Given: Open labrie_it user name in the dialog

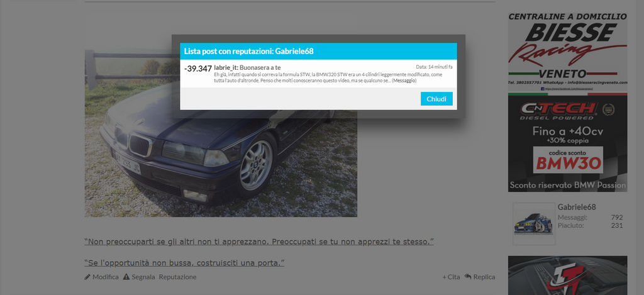Looking at the screenshot, I should tap(225, 67).
